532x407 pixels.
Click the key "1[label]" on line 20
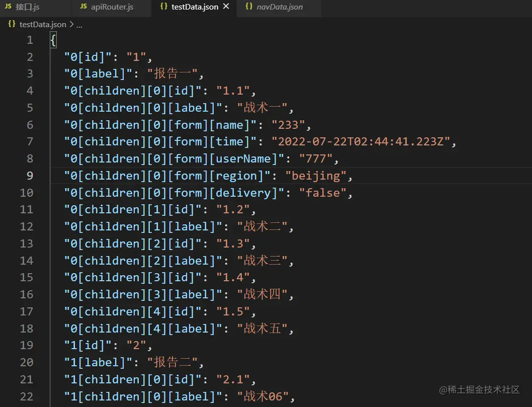click(x=98, y=362)
